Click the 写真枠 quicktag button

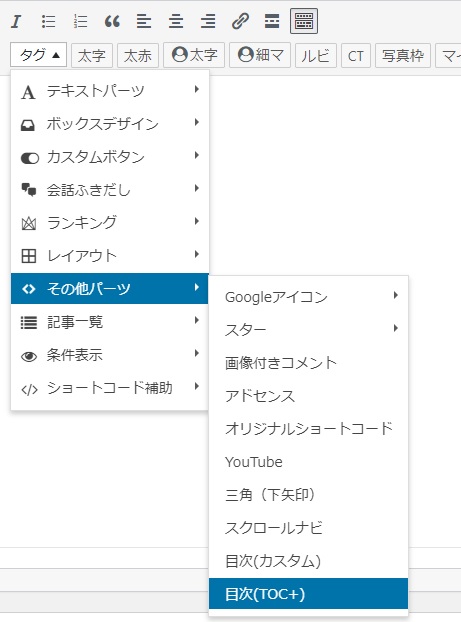(403, 55)
